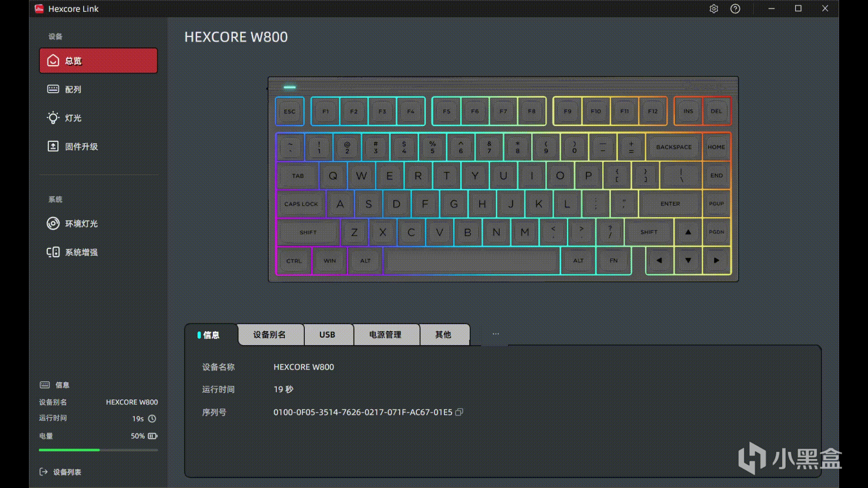Click the battery icon next to 50%
The height and width of the screenshot is (488, 868).
(153, 436)
